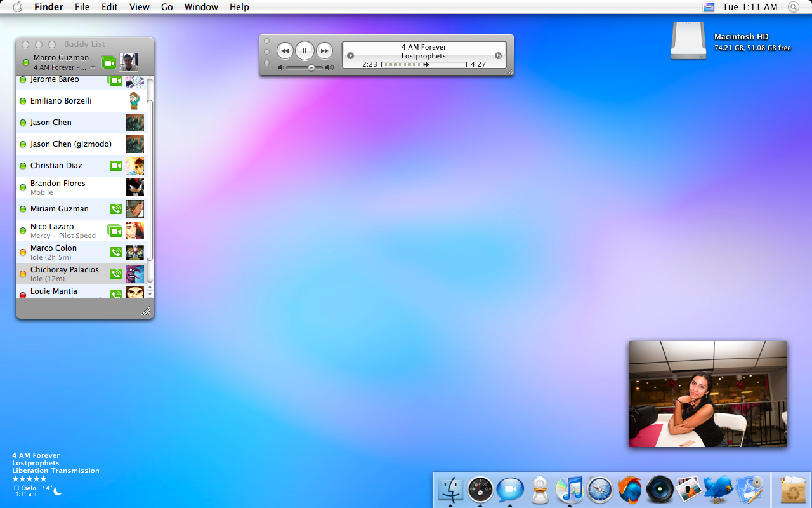
Task: Click Marco Guzman's green availability status dot
Action: pyautogui.click(x=26, y=62)
